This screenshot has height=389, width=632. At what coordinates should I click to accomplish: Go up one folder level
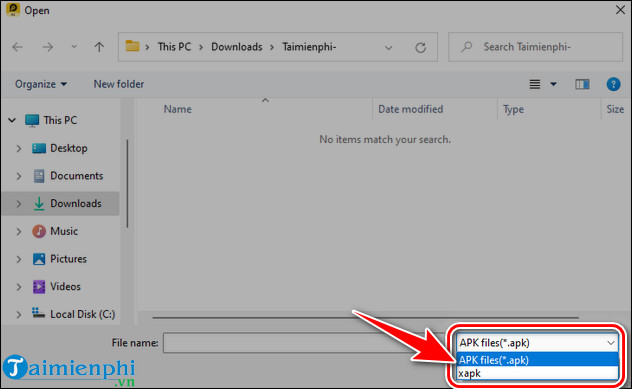(x=99, y=47)
